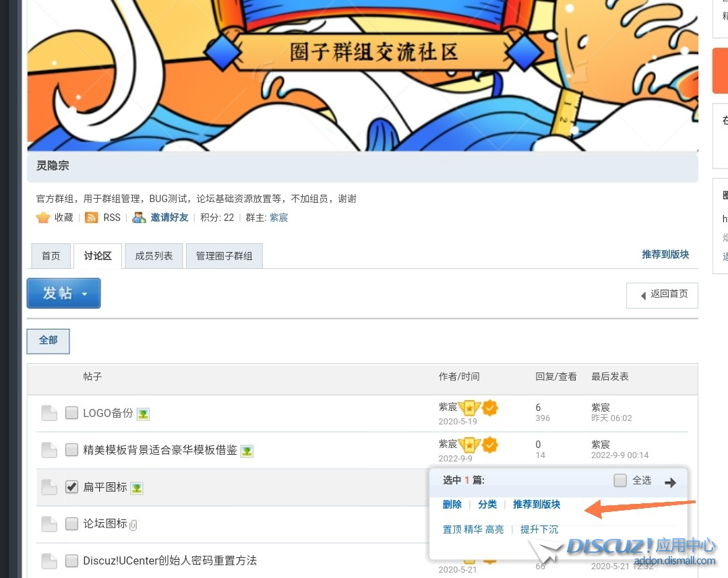
Task: Click the image attachment icon next to 扁平图标
Action: [137, 488]
